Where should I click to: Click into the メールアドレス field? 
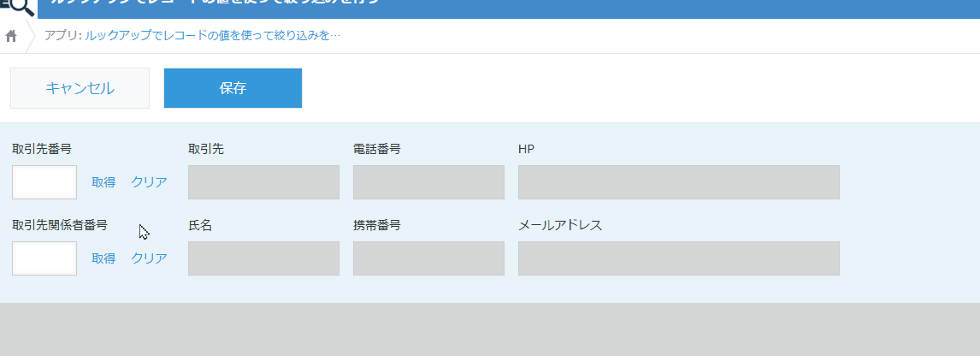click(678, 258)
